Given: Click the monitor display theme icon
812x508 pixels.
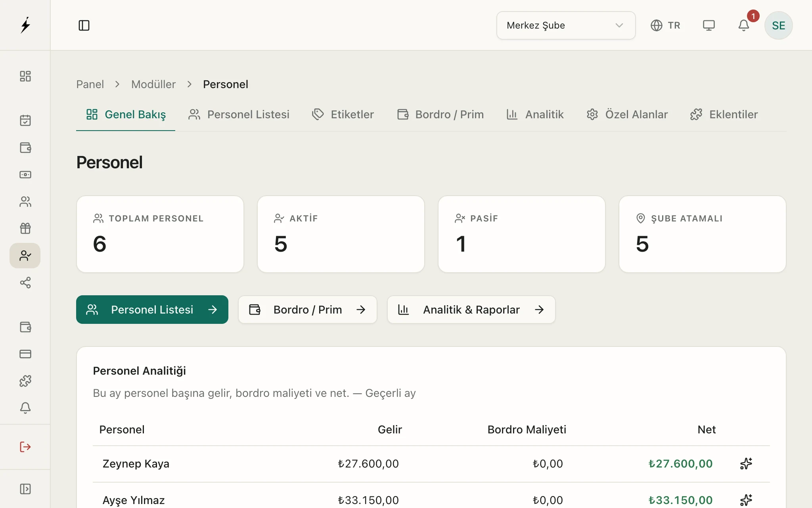Looking at the screenshot, I should point(709,25).
